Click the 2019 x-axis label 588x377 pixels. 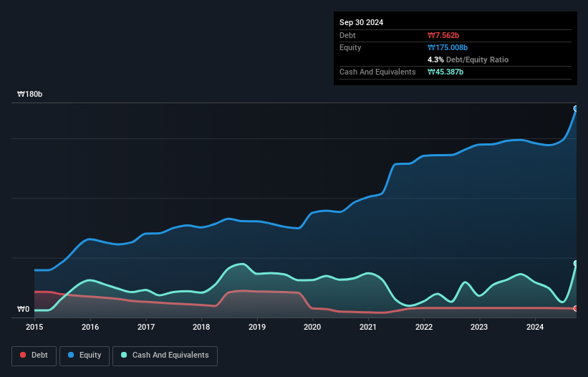click(x=257, y=327)
